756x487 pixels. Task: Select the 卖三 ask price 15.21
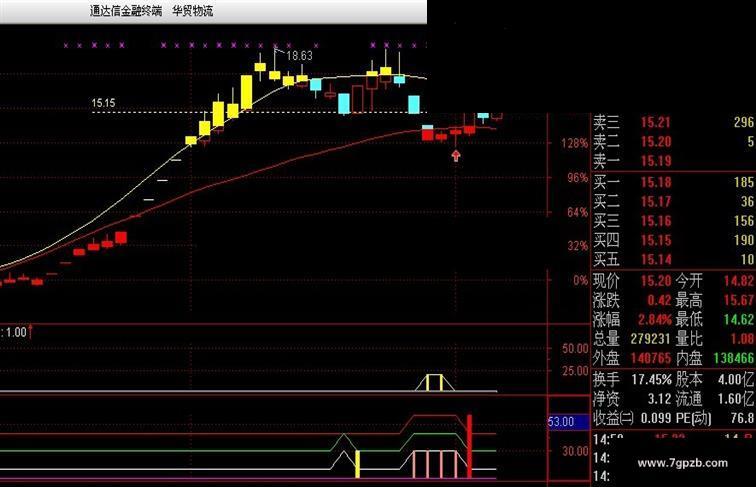pos(655,122)
